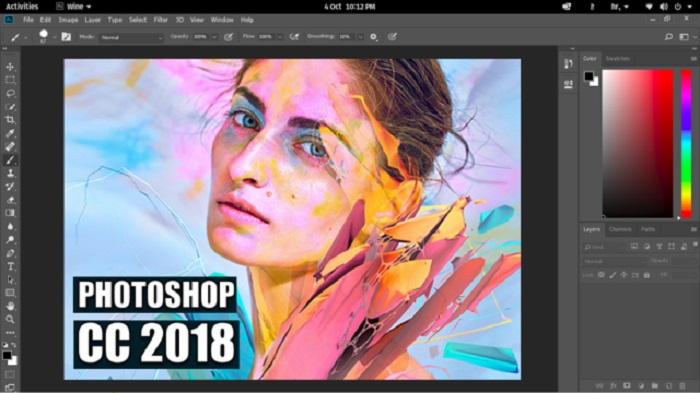The height and width of the screenshot is (393, 700).
Task: Select the Gradient tool
Action: 10,213
